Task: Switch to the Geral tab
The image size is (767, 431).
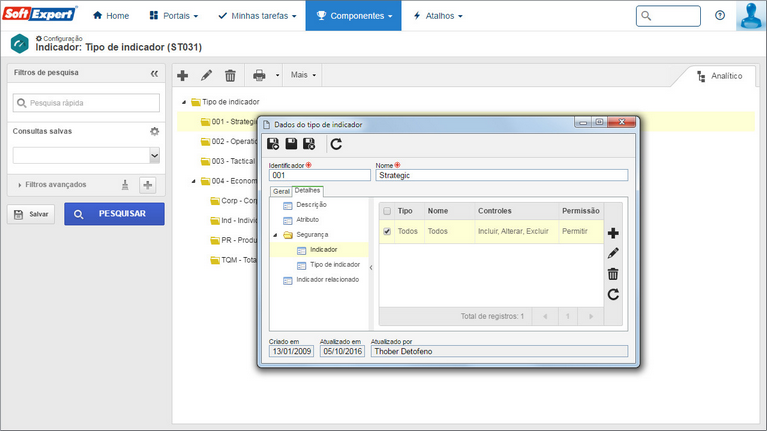Action: pyautogui.click(x=281, y=191)
